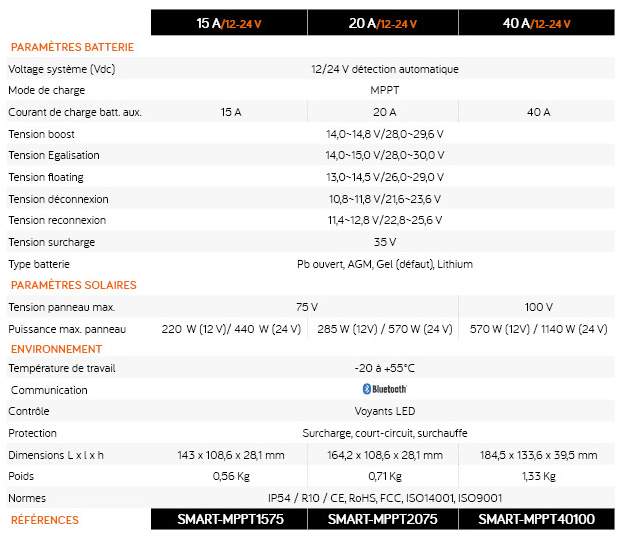Click the SMART-MPPT2075 reference cell

coord(384,520)
